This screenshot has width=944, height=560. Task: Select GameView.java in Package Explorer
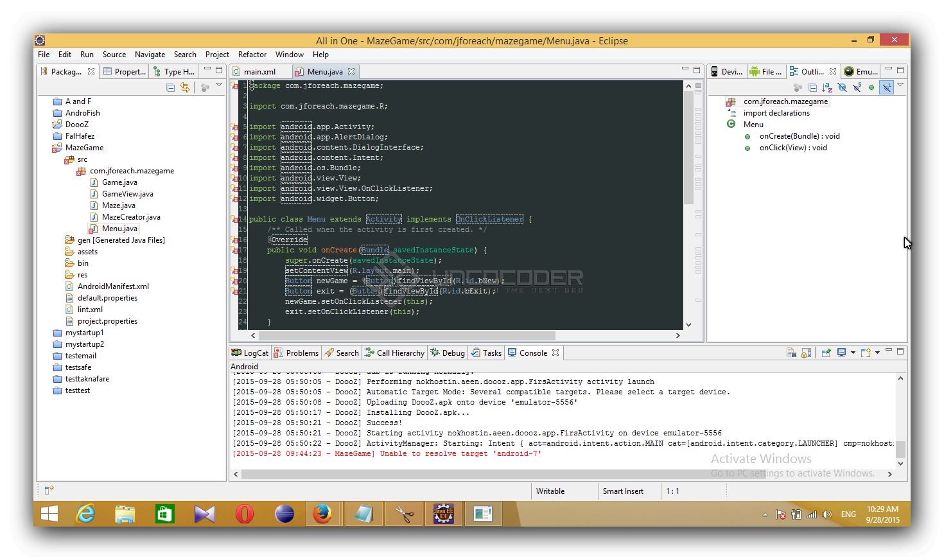[127, 194]
